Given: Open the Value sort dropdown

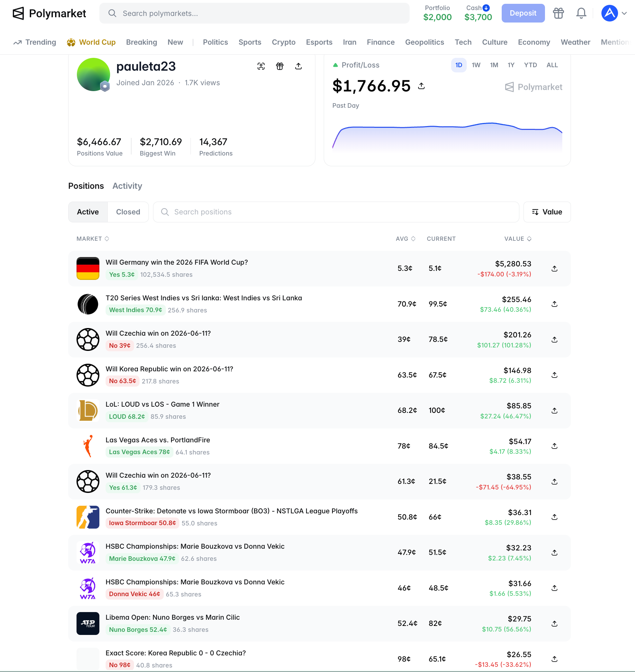Looking at the screenshot, I should click(x=547, y=212).
